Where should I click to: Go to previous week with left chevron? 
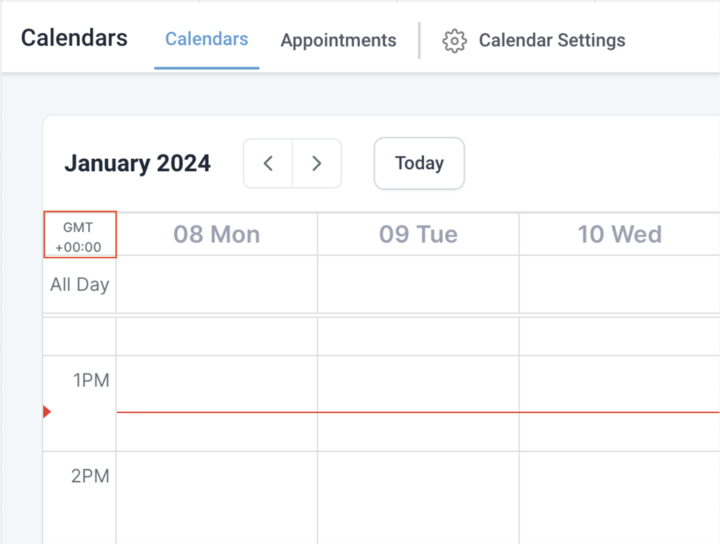(268, 163)
